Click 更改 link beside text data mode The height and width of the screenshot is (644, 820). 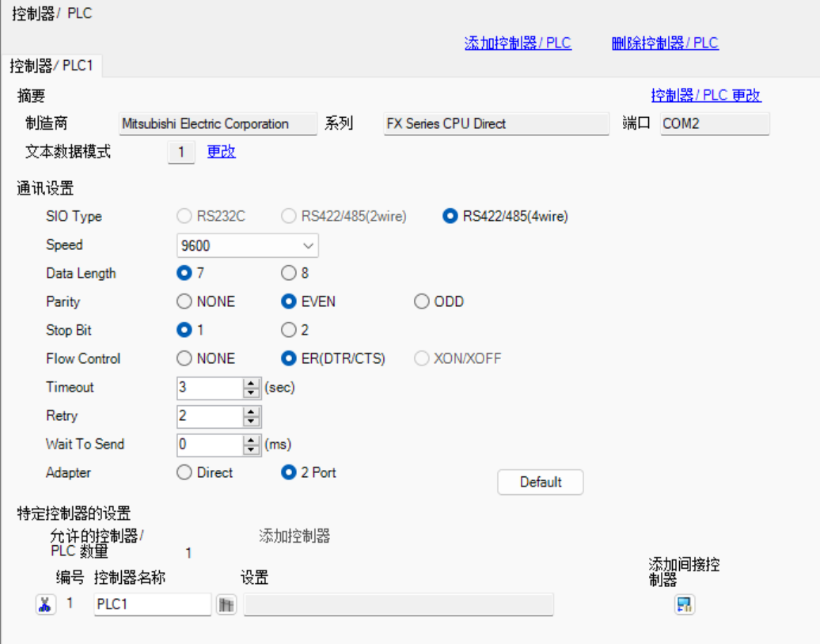(x=222, y=152)
